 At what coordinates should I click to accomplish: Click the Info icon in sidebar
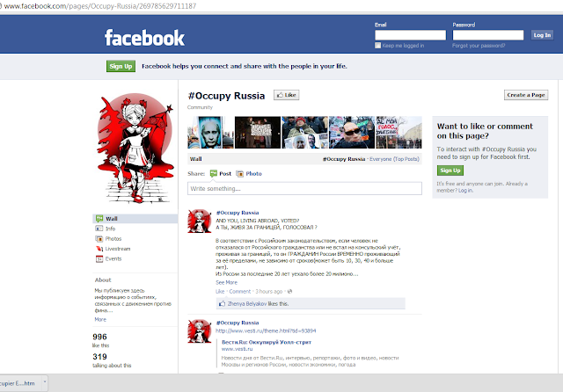tap(99, 229)
